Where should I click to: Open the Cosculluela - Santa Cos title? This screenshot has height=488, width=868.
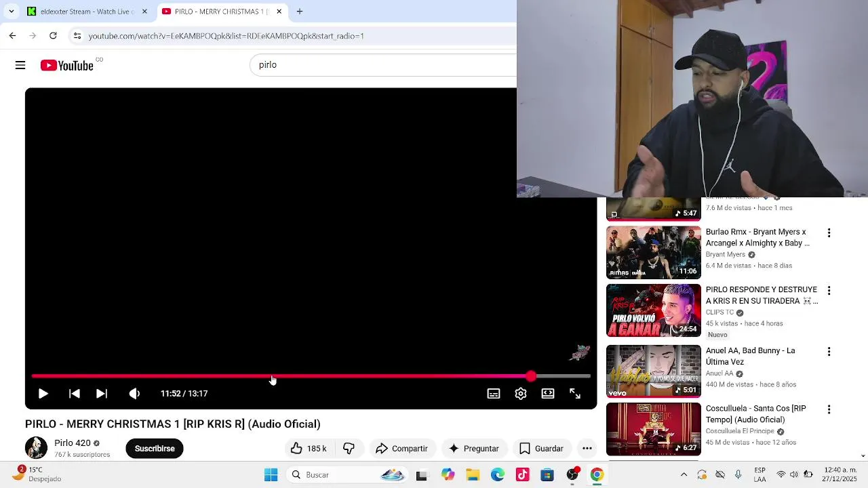point(755,414)
